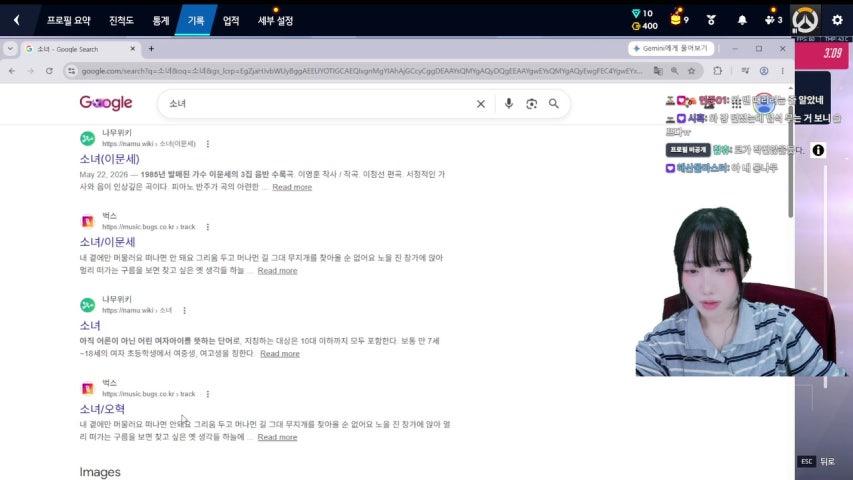Image resolution: width=853 pixels, height=480 pixels.
Task: Click the 400 coin currency icon
Action: pyautogui.click(x=636, y=26)
